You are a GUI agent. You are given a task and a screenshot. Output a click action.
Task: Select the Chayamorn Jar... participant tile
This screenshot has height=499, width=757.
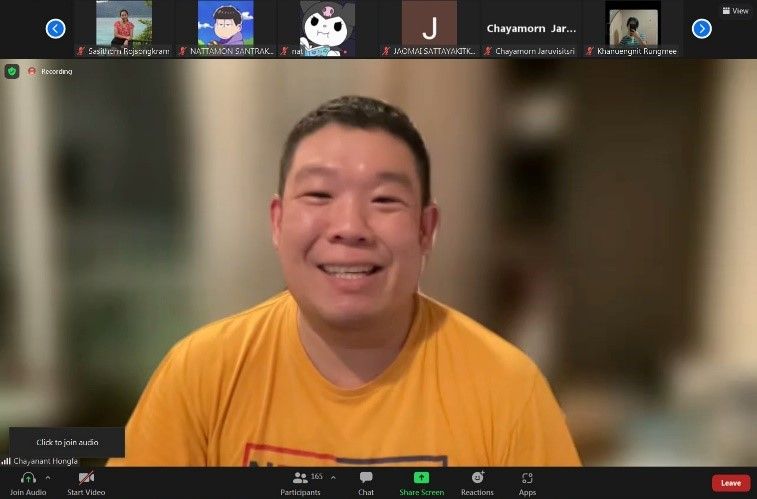point(531,28)
